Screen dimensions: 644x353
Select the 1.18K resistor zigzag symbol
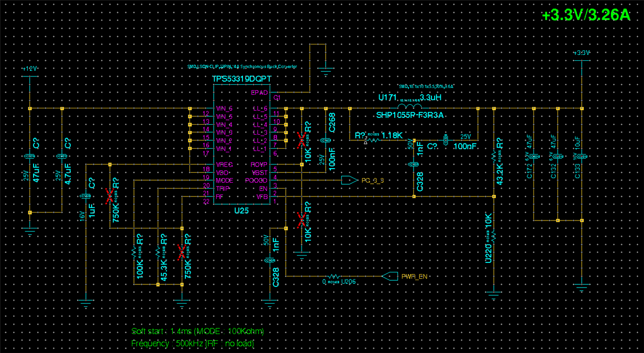tap(373, 140)
